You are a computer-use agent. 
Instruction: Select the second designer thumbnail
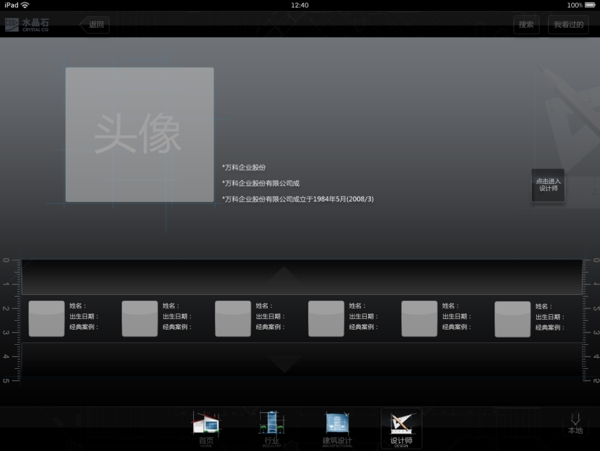click(x=140, y=319)
